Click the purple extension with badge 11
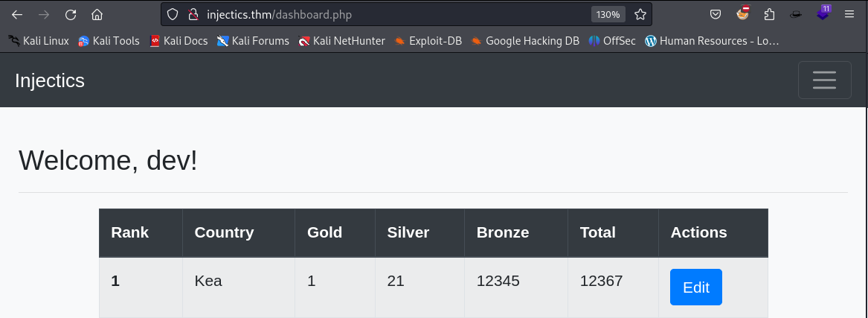 pyautogui.click(x=823, y=13)
